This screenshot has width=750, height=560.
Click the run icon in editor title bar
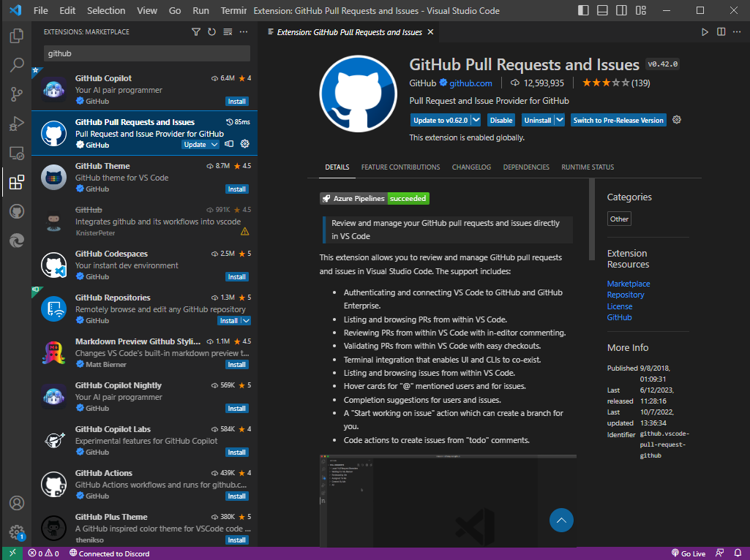pyautogui.click(x=705, y=32)
